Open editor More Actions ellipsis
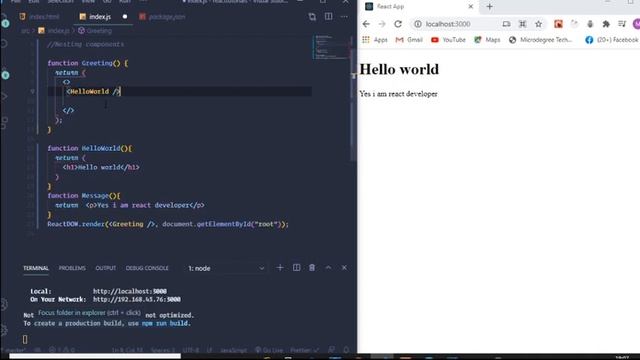 pyautogui.click(x=344, y=17)
